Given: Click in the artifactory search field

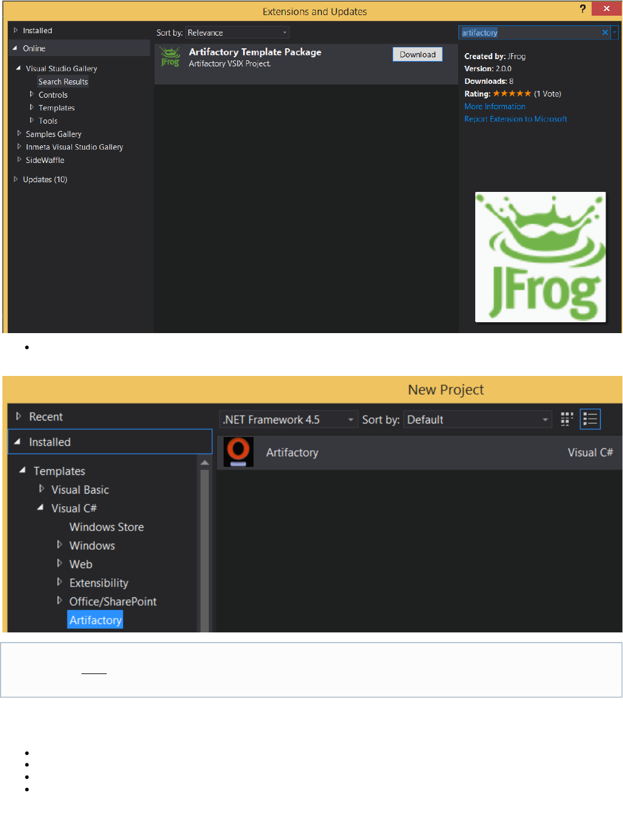Looking at the screenshot, I should click(x=530, y=33).
